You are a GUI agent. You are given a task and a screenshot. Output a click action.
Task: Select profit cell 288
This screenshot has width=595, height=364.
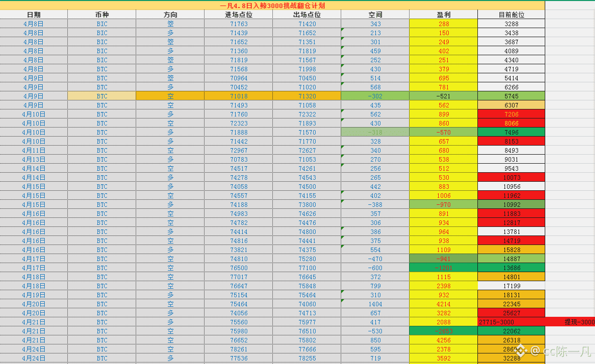tap(443, 24)
